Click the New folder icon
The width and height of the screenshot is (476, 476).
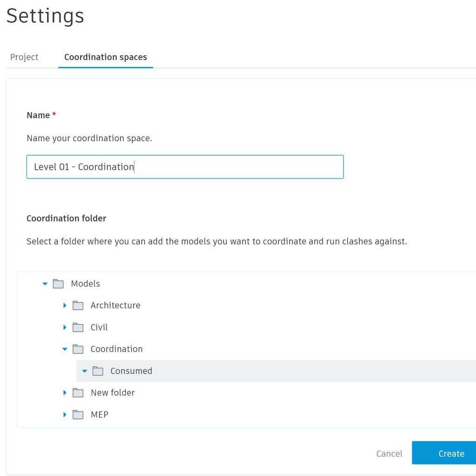78,392
